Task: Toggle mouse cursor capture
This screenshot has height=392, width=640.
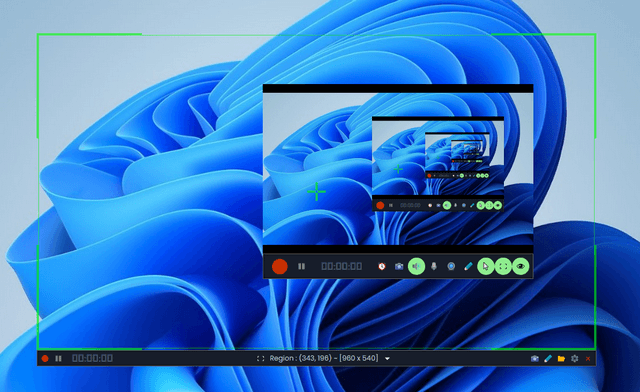Action: pos(486,266)
